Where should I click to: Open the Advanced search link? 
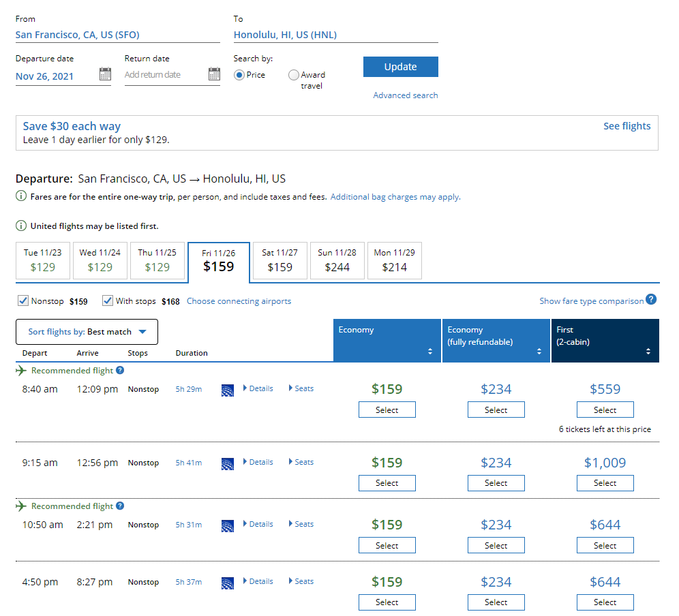405,95
